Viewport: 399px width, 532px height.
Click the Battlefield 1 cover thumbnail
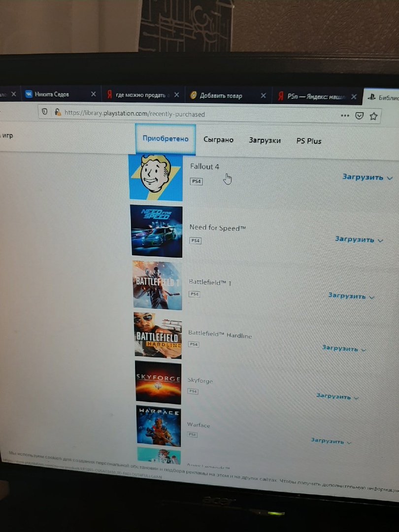(158, 285)
